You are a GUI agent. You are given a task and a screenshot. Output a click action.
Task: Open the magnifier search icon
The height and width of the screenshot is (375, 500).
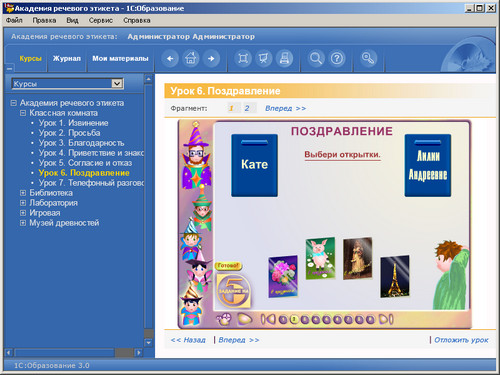[x=316, y=59]
